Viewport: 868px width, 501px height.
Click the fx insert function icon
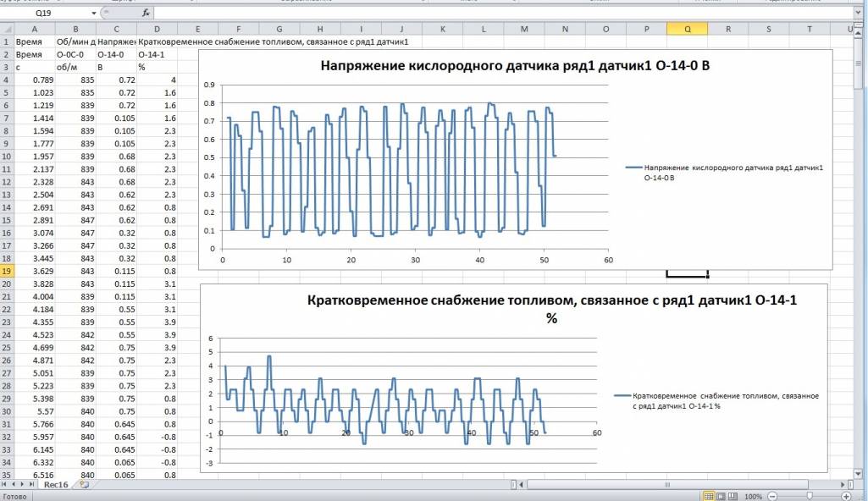tap(146, 14)
